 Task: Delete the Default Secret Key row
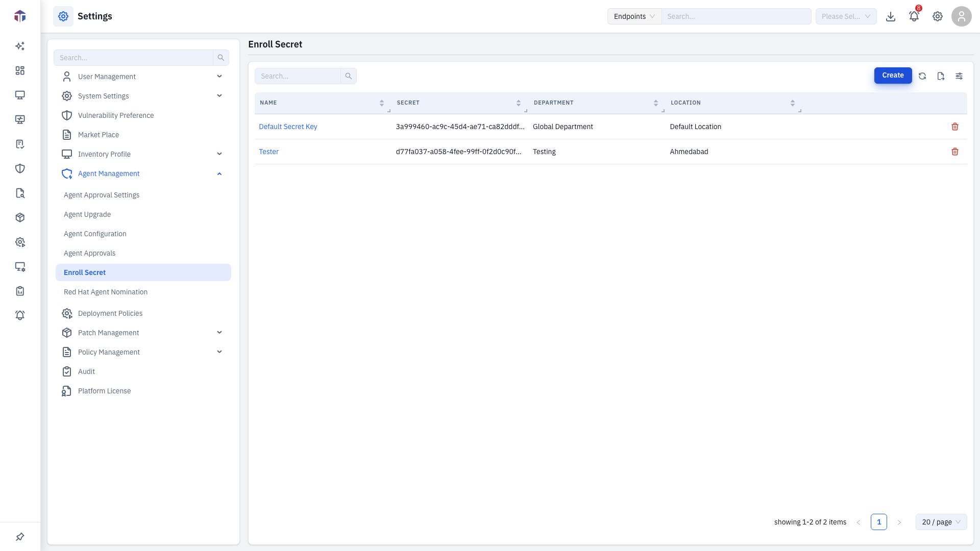954,127
